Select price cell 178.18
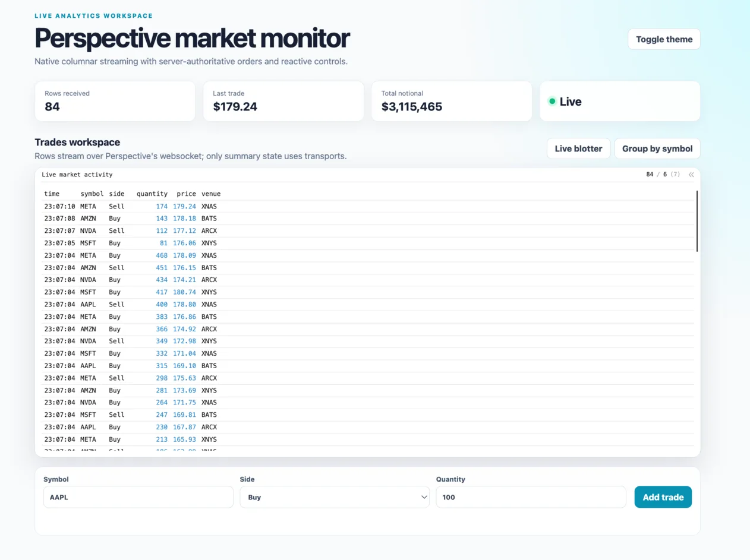750x560 pixels. [184, 219]
